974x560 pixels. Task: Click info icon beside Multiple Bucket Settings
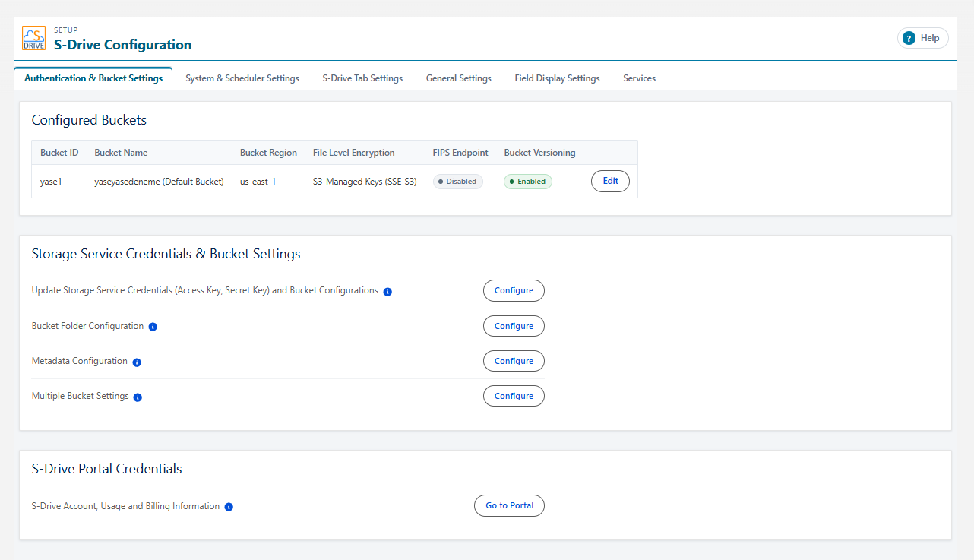click(138, 397)
